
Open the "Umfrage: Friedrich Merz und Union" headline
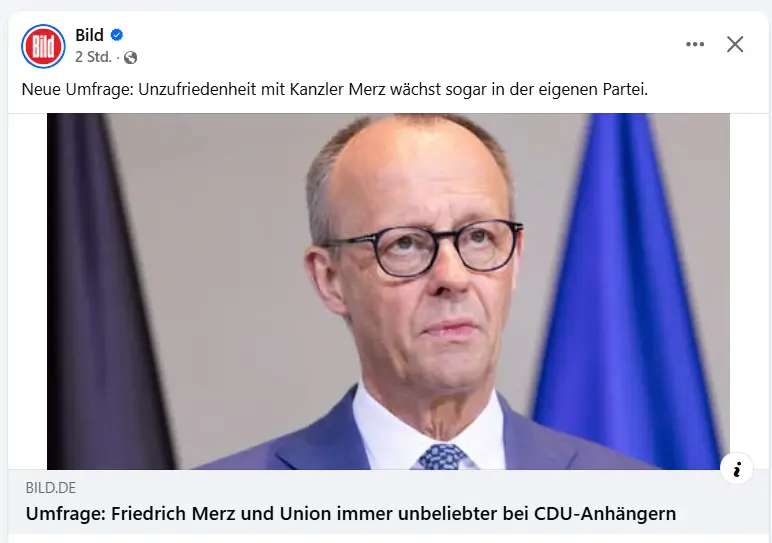(x=350, y=514)
